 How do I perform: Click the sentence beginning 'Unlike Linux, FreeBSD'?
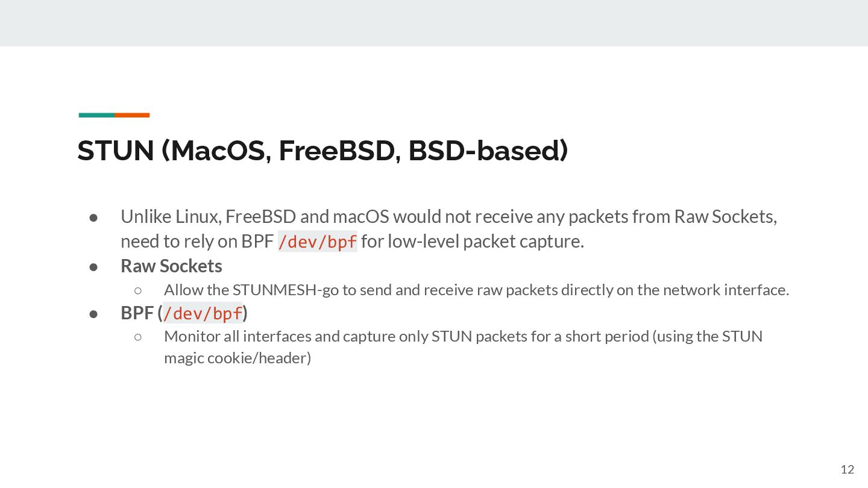(448, 216)
